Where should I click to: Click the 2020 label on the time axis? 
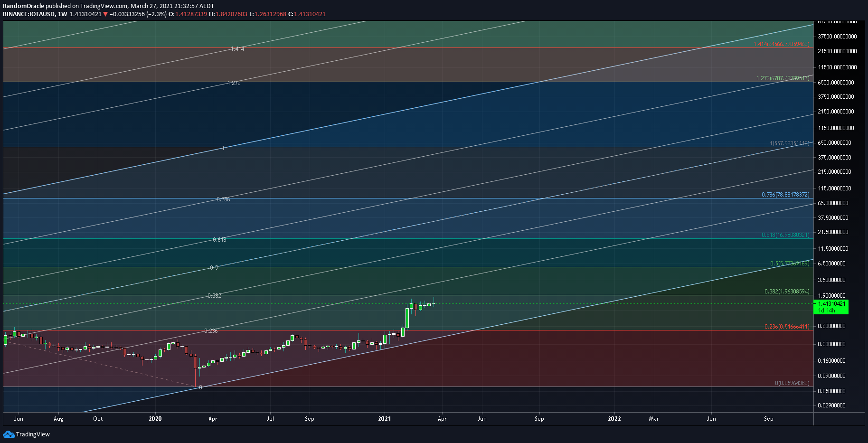tap(155, 419)
